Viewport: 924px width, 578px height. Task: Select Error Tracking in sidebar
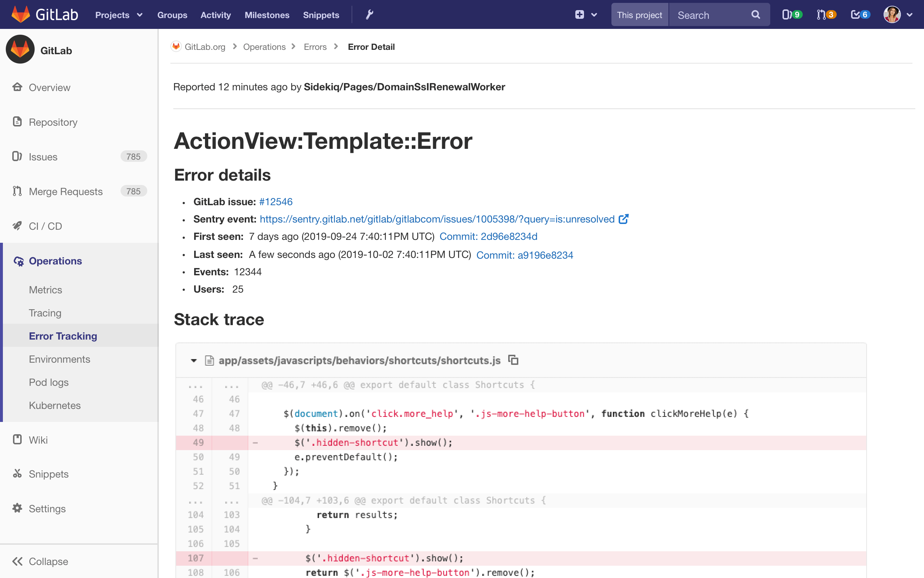coord(63,336)
